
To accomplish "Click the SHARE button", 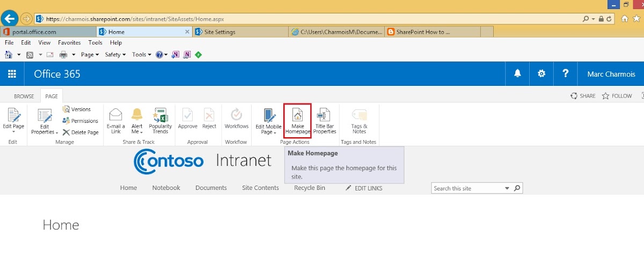I will click(x=583, y=96).
